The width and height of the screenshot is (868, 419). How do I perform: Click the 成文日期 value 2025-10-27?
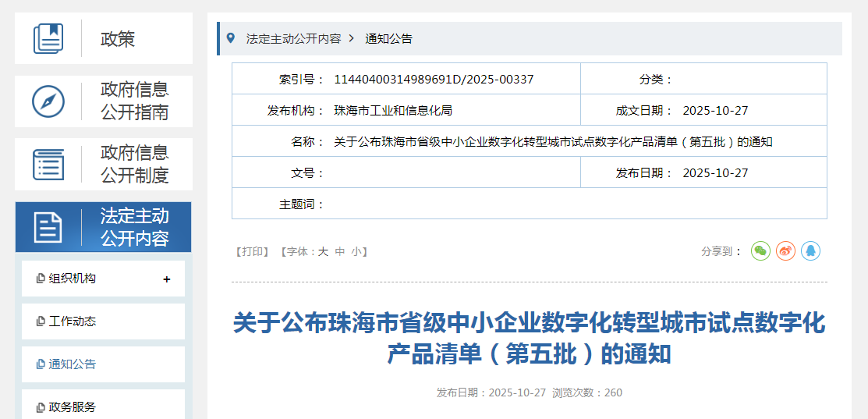point(715,111)
